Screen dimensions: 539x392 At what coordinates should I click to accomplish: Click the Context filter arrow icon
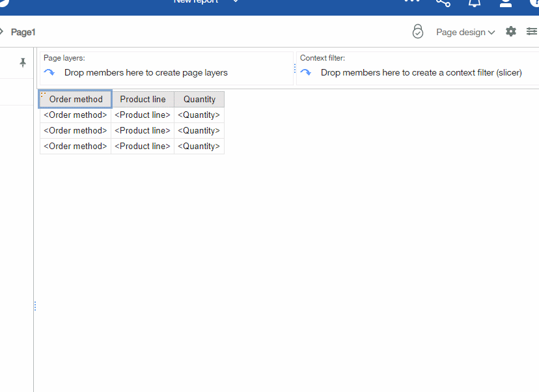tap(305, 72)
